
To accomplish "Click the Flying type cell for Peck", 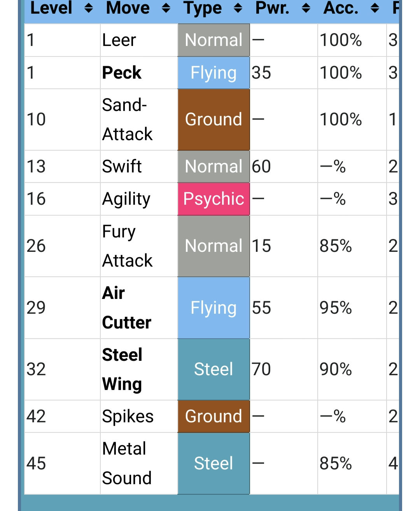I will 213,73.
